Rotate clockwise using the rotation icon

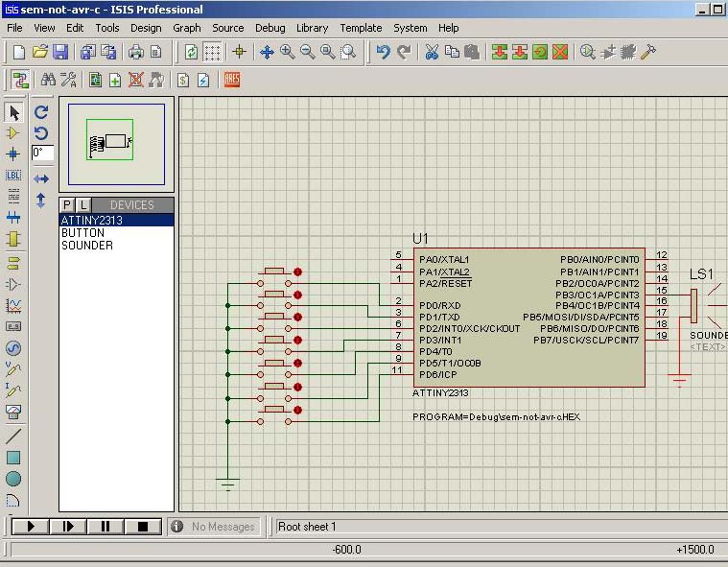click(x=41, y=112)
